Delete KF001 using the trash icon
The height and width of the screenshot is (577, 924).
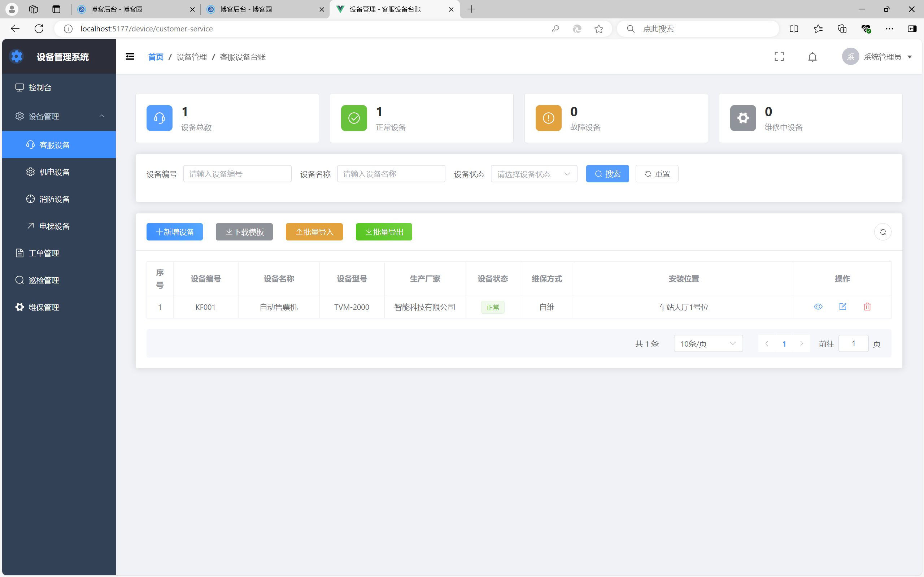(867, 307)
